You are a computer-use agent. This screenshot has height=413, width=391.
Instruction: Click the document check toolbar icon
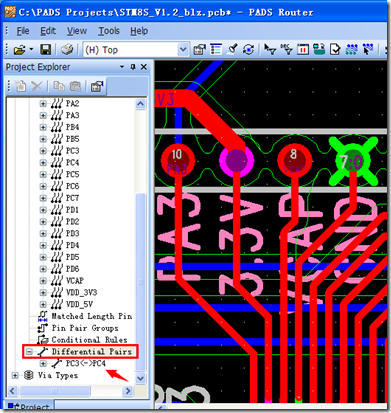pos(335,49)
